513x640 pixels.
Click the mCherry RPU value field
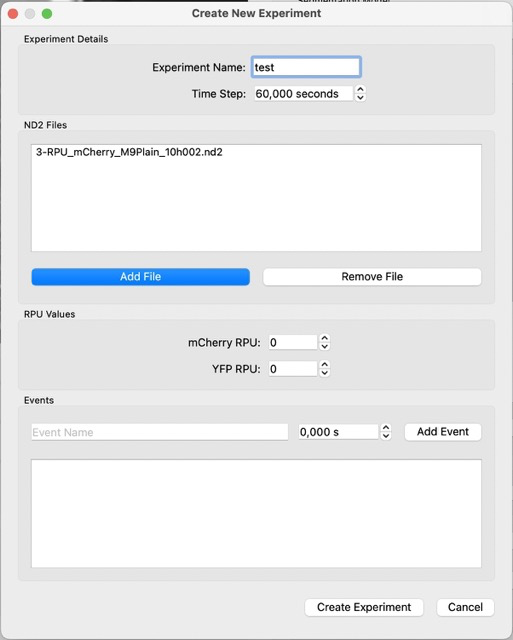tap(293, 342)
